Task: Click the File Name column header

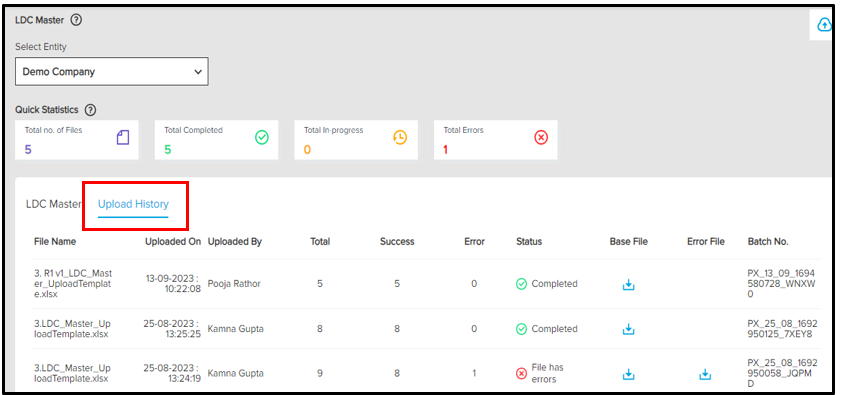Action: (x=55, y=242)
